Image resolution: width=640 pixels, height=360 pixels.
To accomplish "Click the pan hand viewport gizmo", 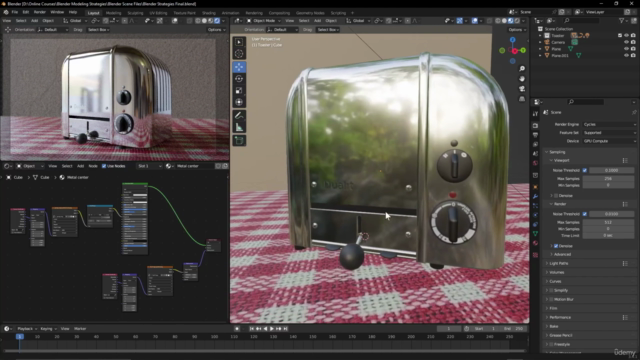I will tap(522, 79).
